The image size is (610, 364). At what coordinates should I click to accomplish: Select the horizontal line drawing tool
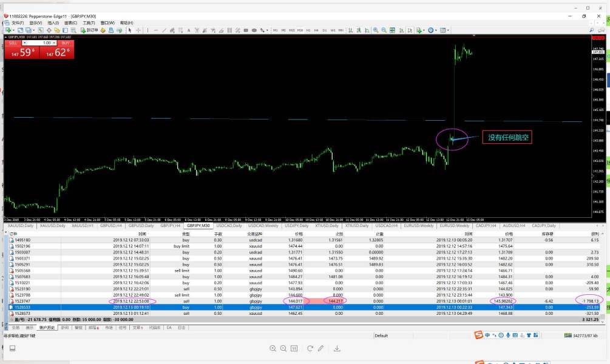(x=155, y=30)
